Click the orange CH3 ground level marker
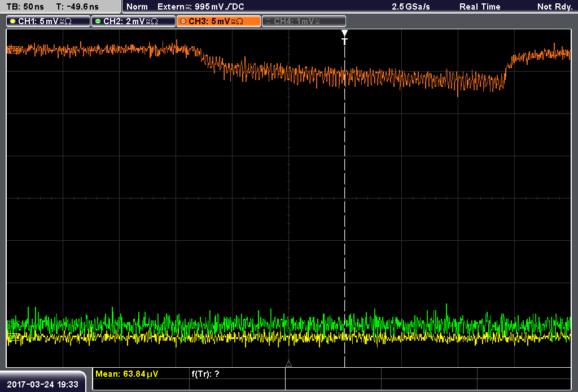Image resolution: width=578 pixels, height=392 pixels. point(14,50)
